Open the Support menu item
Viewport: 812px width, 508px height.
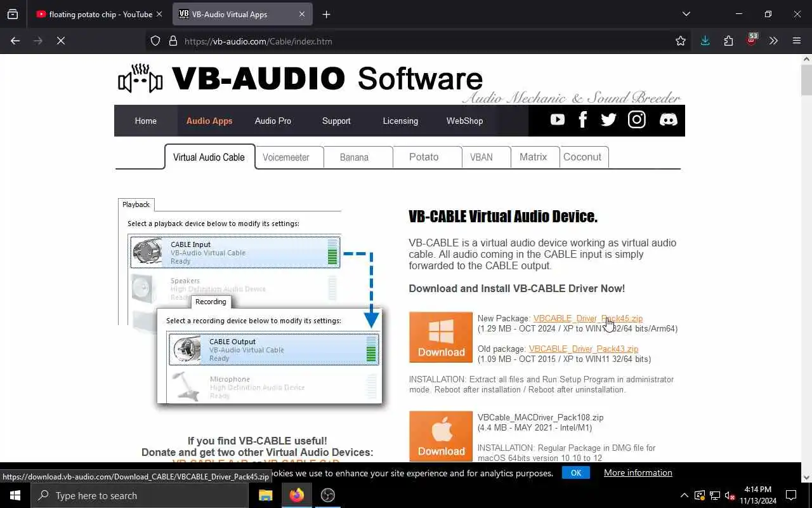[336, 121]
